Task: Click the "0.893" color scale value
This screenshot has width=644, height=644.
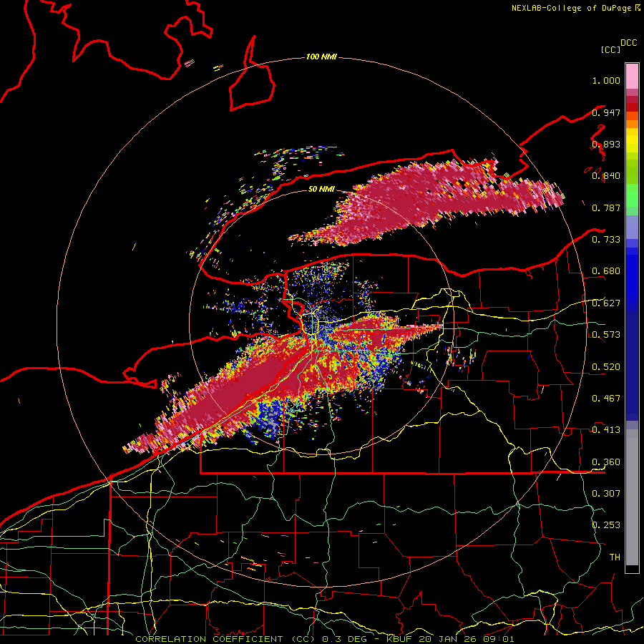Action: (606, 144)
